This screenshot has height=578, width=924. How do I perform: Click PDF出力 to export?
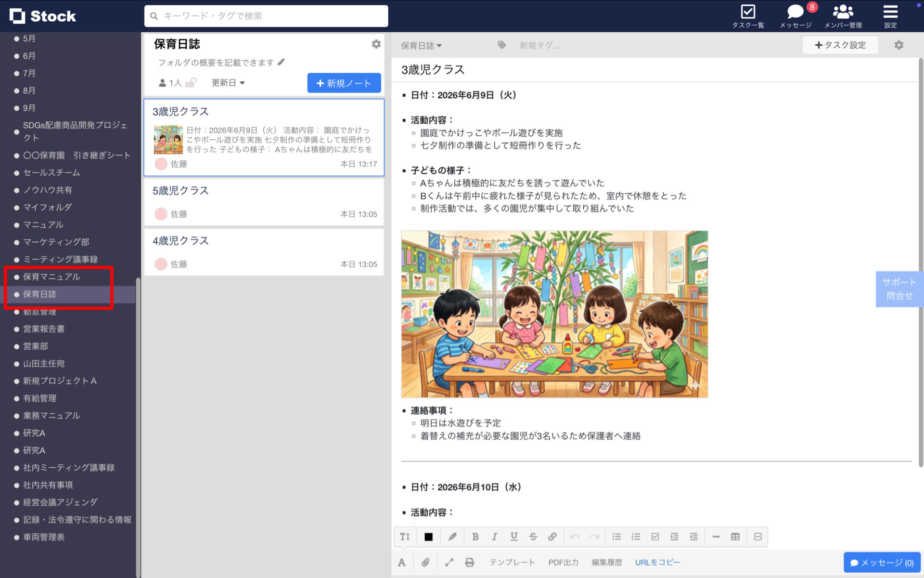pyautogui.click(x=564, y=562)
